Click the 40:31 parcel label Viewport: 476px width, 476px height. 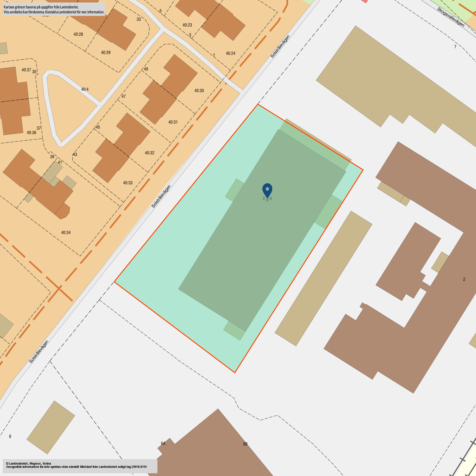tap(173, 122)
